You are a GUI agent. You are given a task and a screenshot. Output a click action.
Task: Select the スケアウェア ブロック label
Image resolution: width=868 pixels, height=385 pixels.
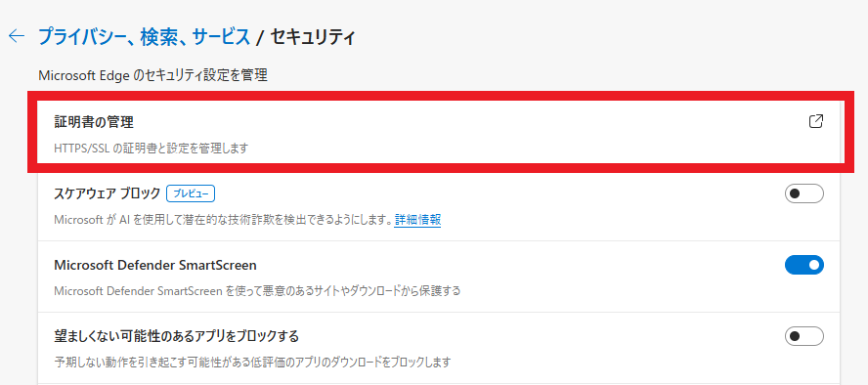tap(108, 193)
